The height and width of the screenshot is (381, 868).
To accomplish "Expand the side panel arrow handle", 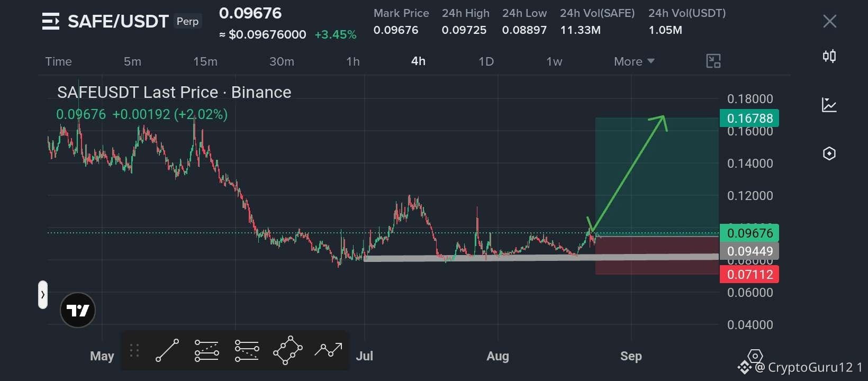I will [x=43, y=295].
